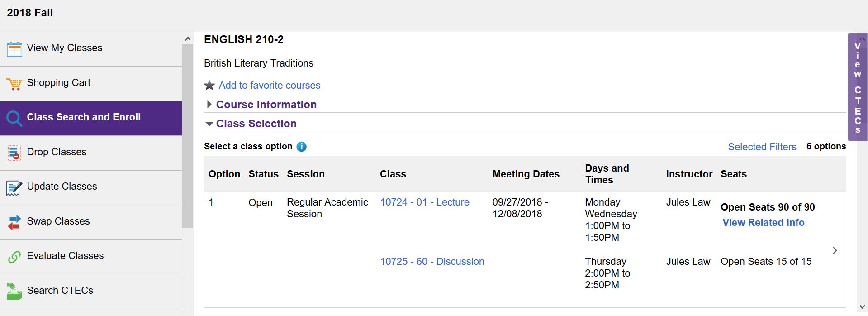Viewport: 868px width, 316px height.
Task: Click the Swap Classes arrows icon
Action: [14, 222]
